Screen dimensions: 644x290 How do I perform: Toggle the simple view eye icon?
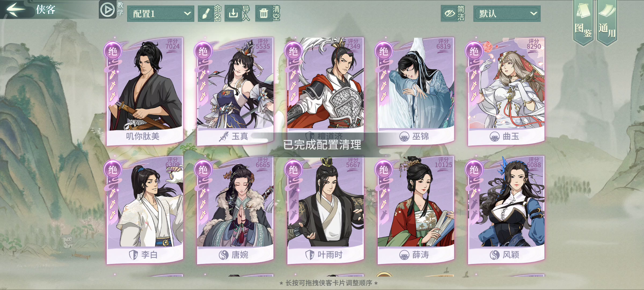point(449,13)
